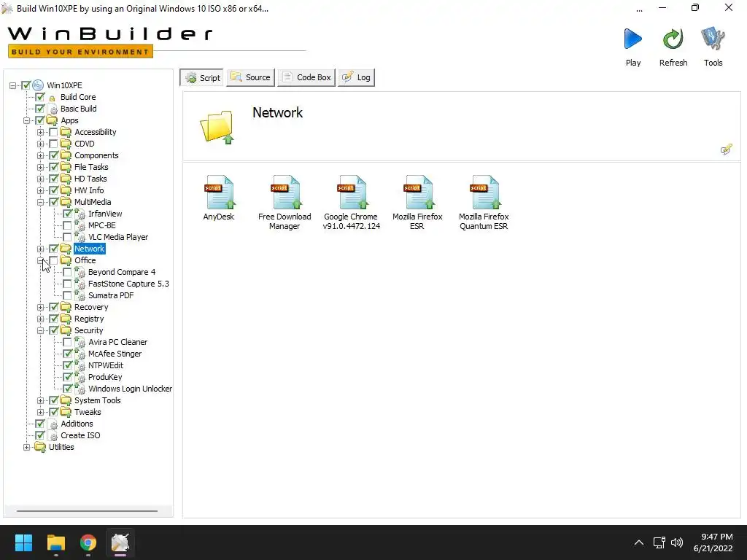Enable the Accessibility checkbox
The height and width of the screenshot is (560, 747).
coord(53,132)
